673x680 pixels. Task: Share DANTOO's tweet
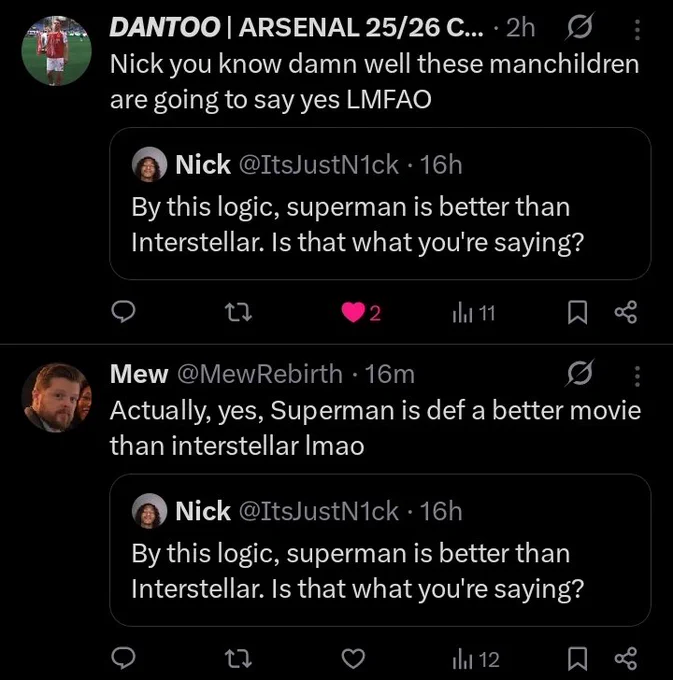(626, 312)
